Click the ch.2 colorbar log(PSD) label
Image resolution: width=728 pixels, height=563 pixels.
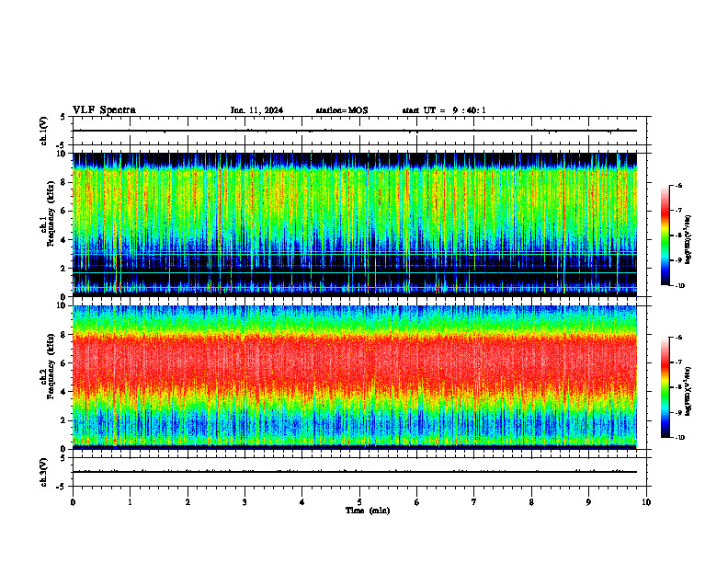pos(688,391)
